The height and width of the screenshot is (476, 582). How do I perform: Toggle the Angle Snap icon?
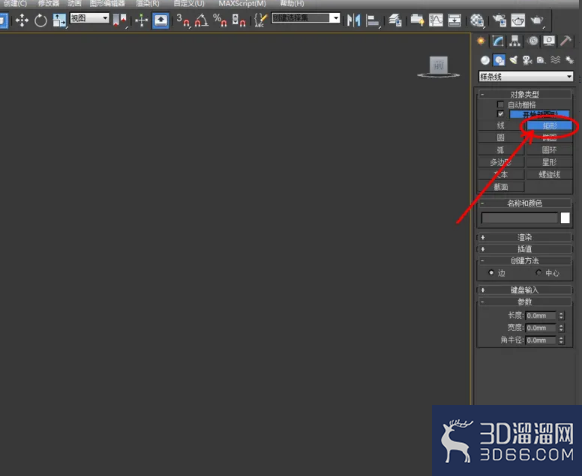pos(202,20)
